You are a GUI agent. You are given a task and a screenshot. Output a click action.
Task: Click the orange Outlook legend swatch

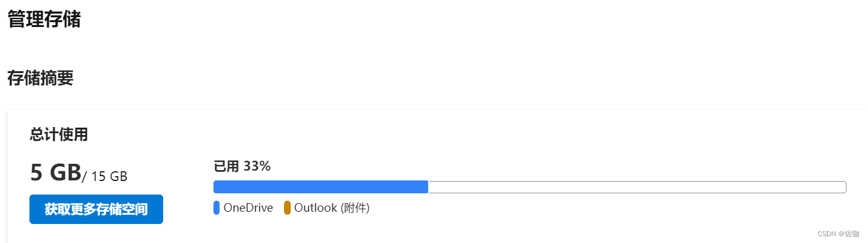coord(287,208)
